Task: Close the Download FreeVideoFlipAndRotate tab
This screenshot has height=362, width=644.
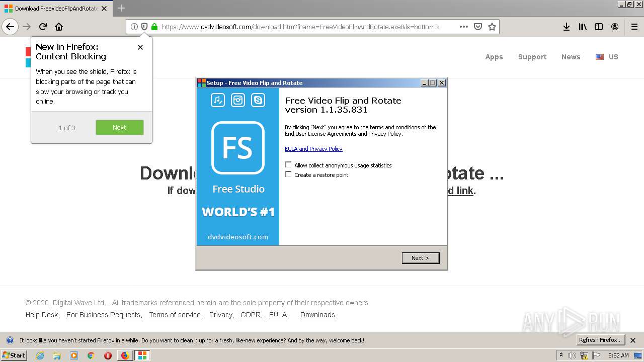Action: point(104,9)
